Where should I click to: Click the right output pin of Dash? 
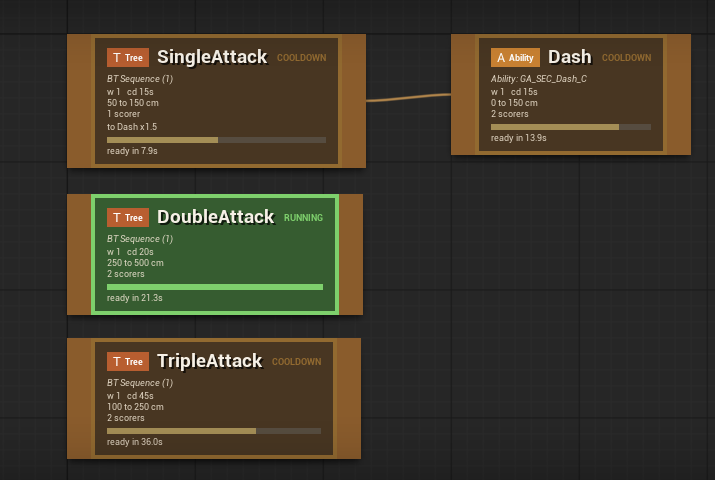(x=679, y=94)
